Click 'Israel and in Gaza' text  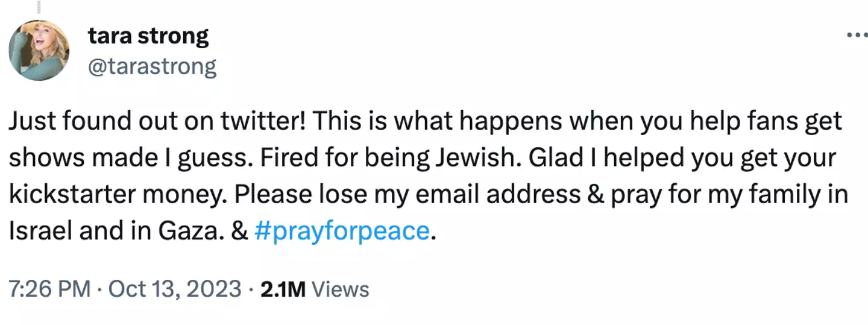point(115,232)
